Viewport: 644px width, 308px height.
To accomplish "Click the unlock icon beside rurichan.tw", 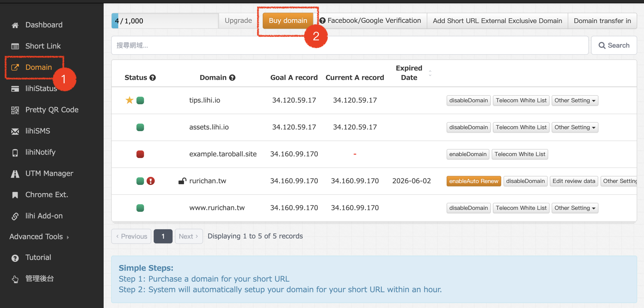I will pos(182,181).
